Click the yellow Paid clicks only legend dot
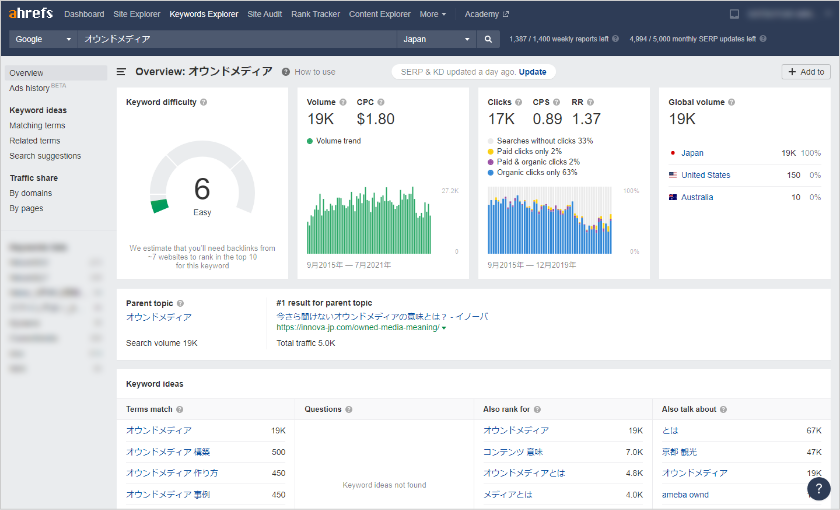Viewport: 840px width, 510px height. tap(490, 152)
